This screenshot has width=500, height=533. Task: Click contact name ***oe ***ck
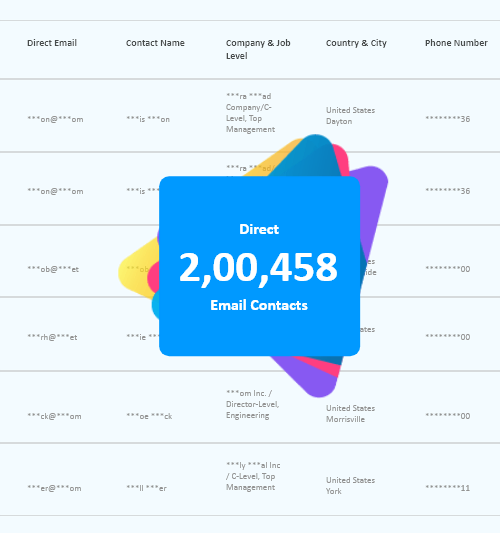149,416
